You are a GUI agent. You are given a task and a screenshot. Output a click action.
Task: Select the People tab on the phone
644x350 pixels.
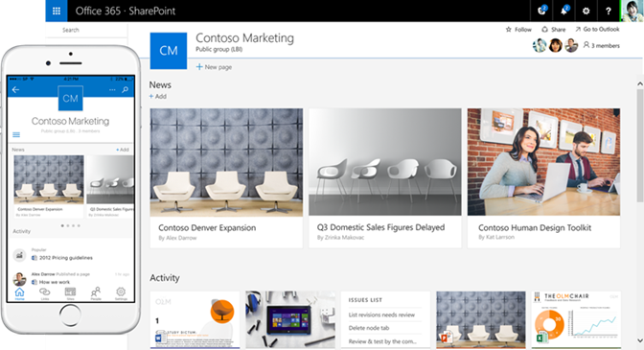95,293
